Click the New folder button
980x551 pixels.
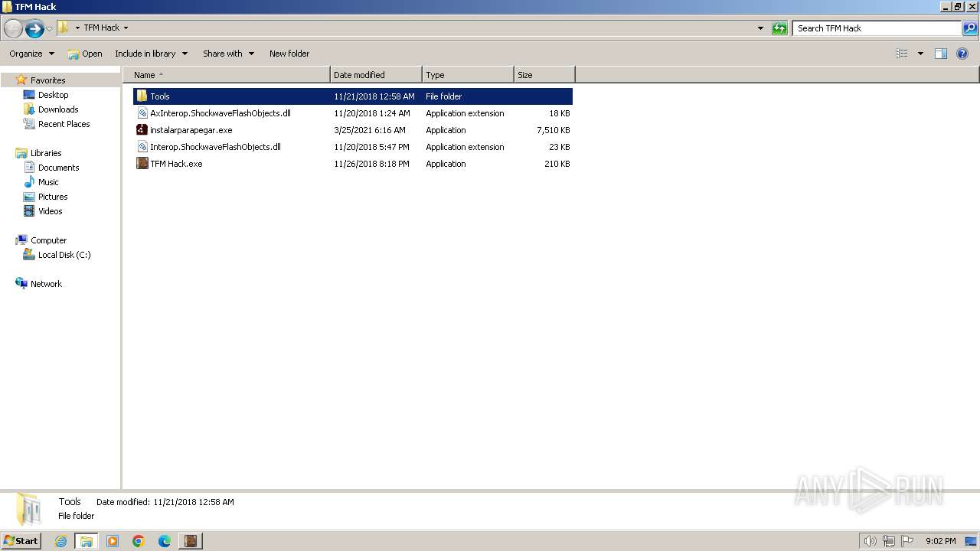click(x=289, y=54)
